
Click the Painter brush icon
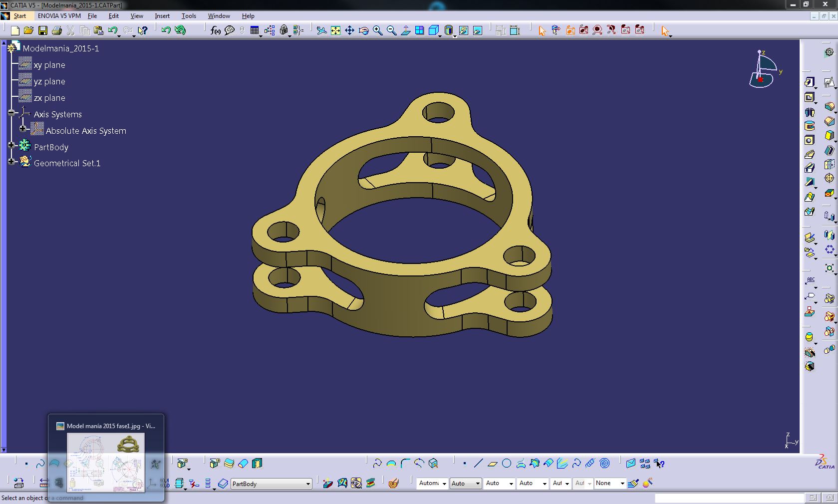point(633,483)
